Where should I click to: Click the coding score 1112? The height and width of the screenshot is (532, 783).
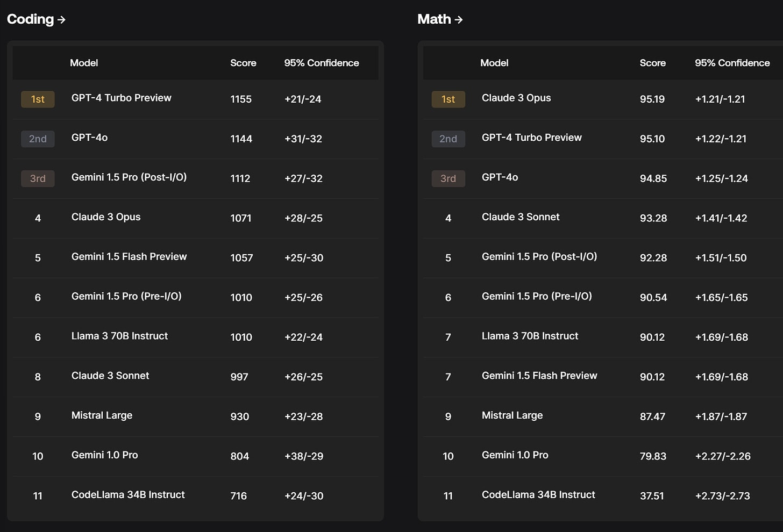240,179
